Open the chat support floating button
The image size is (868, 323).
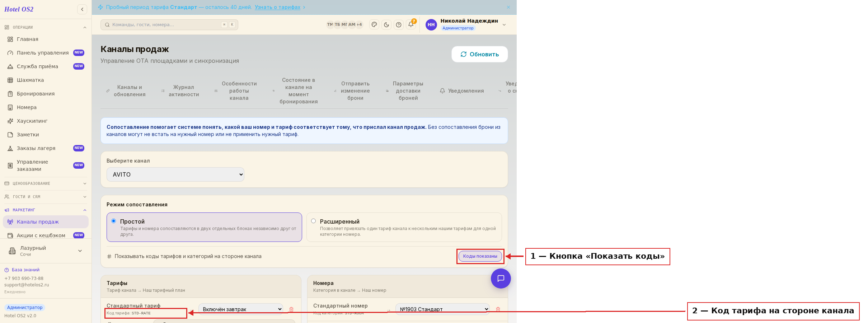click(x=501, y=278)
